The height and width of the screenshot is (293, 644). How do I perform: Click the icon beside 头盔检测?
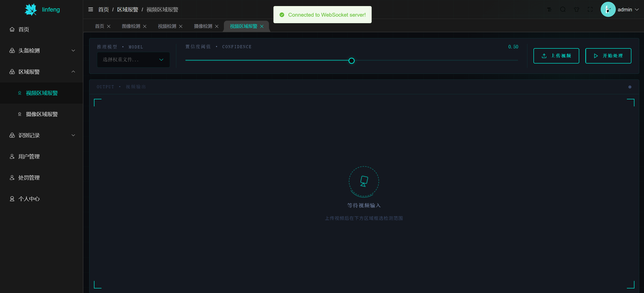point(12,51)
